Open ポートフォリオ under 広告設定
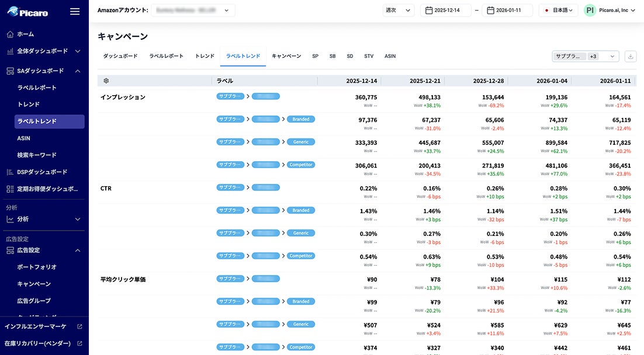Screen dimensions: 644x355 click(37, 267)
